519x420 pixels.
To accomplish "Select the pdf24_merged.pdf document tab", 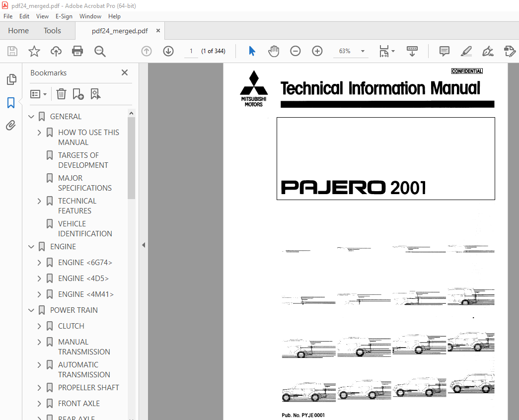I will [x=120, y=31].
